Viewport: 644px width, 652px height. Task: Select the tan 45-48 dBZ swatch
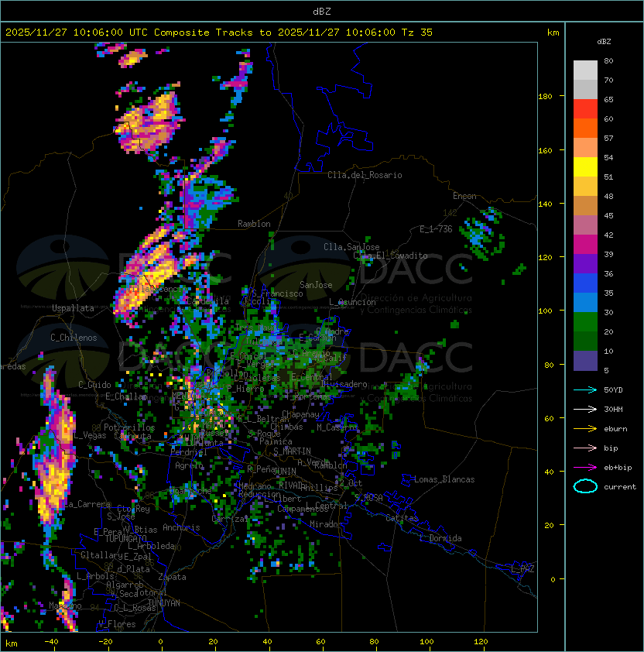click(x=585, y=206)
